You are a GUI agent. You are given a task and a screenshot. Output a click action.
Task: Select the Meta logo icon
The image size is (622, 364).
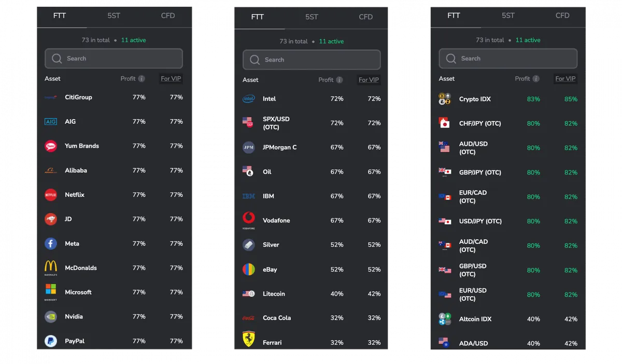[50, 243]
